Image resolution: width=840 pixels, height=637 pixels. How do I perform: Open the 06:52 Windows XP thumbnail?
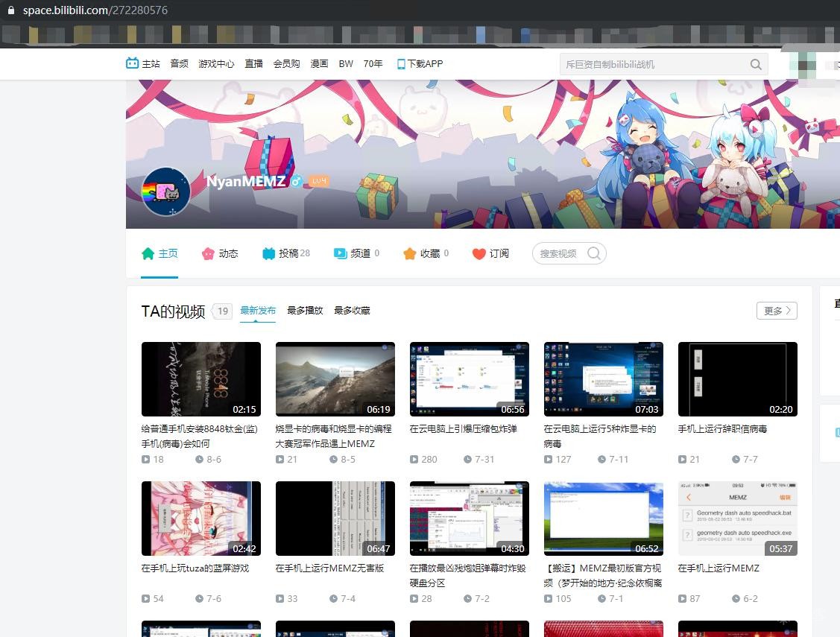click(x=604, y=518)
